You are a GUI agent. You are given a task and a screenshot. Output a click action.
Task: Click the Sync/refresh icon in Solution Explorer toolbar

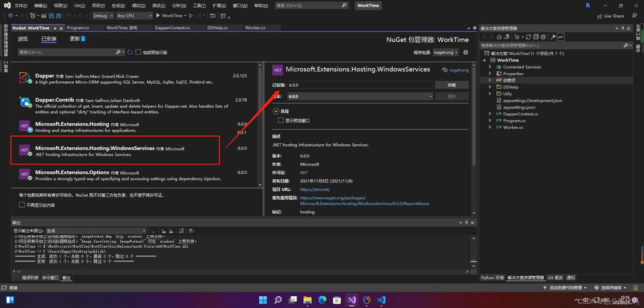(528, 37)
